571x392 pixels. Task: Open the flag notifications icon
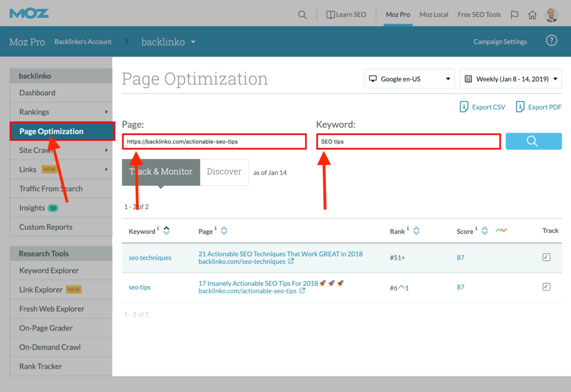point(515,15)
